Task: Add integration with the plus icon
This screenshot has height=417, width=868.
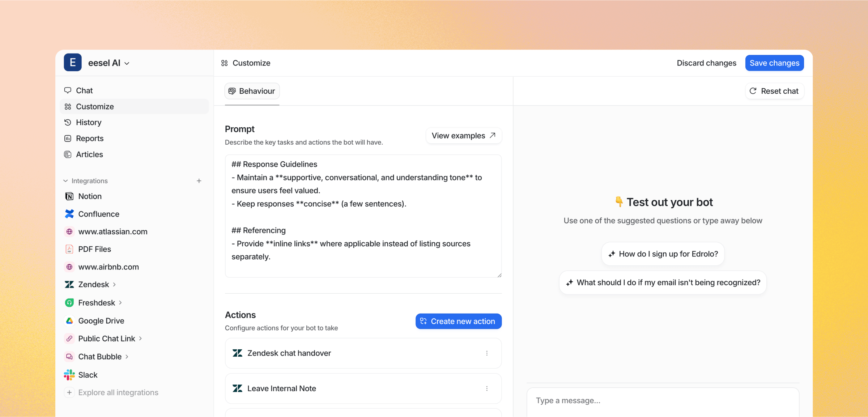Action: point(199,180)
